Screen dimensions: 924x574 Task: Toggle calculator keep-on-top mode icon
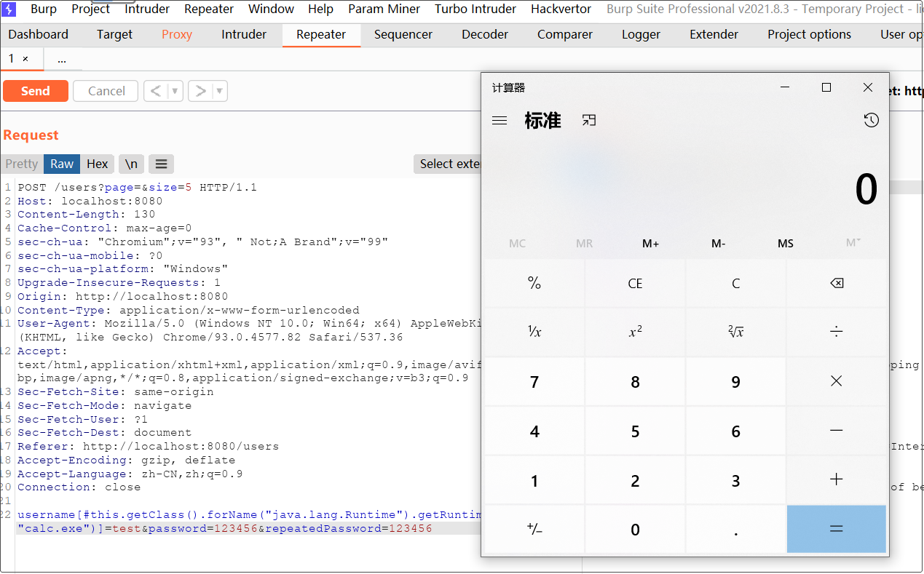[x=589, y=120]
